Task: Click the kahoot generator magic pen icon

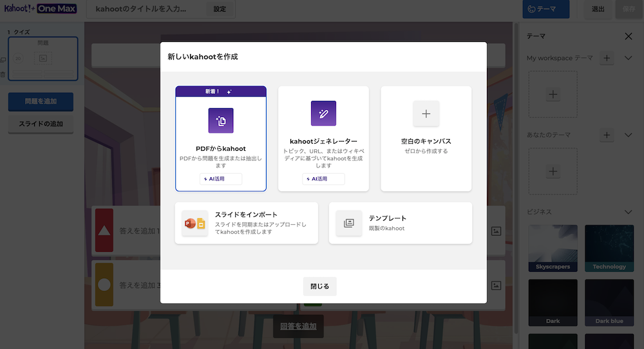Action: point(324,113)
